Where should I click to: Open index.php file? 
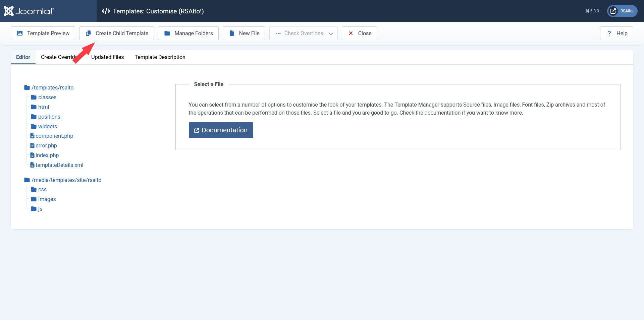(47, 155)
